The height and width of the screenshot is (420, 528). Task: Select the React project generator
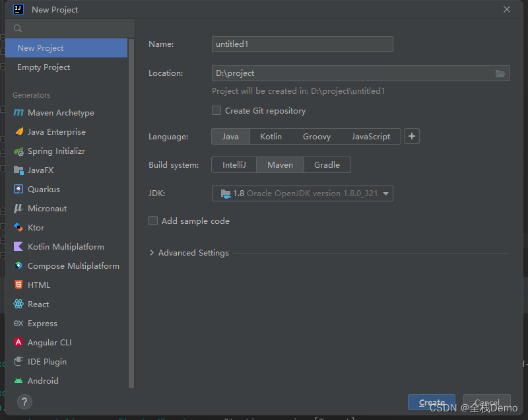coord(40,304)
